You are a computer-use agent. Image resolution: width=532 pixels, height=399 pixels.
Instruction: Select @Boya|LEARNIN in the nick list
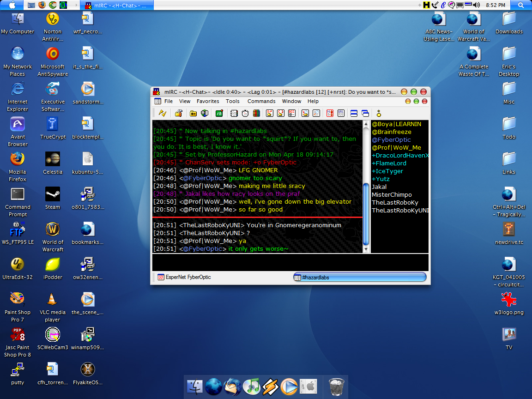[x=396, y=124]
